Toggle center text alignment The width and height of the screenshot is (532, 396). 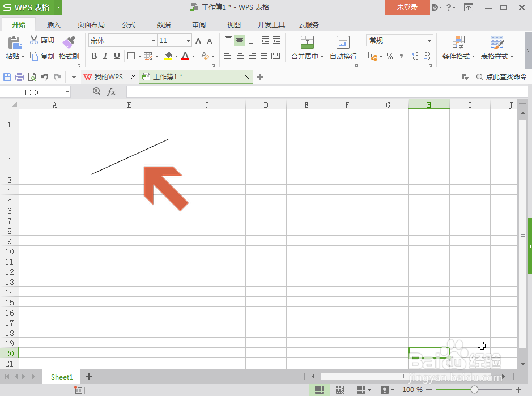tap(240, 56)
